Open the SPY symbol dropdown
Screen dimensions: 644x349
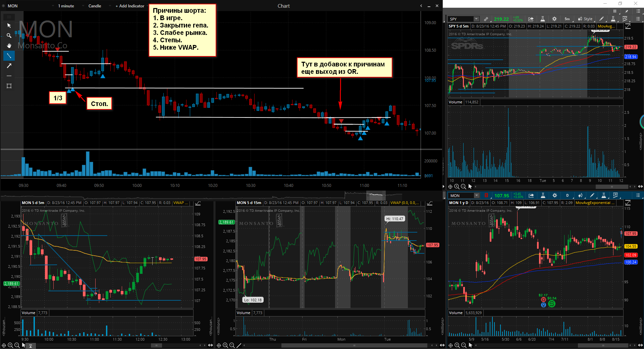476,19
